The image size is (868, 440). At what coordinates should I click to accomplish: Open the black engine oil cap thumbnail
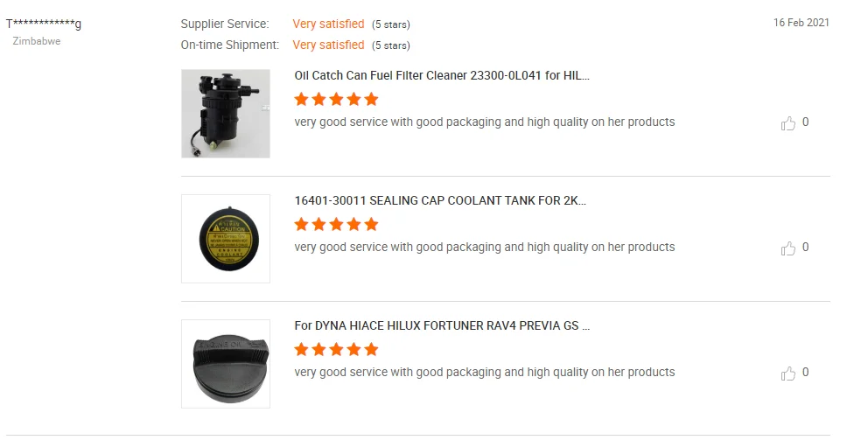tap(226, 364)
